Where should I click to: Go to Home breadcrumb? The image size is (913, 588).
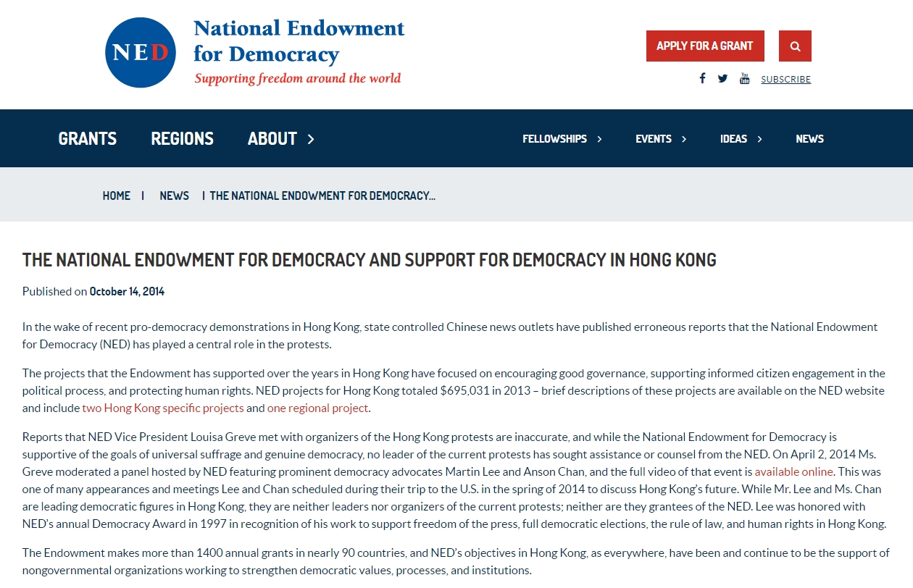point(117,196)
